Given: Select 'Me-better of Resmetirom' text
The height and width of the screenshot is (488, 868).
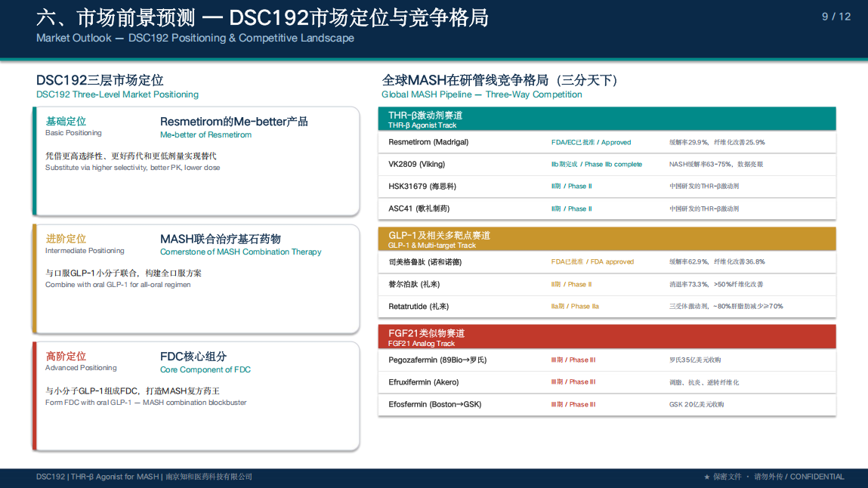Looking at the screenshot, I should point(205,135).
